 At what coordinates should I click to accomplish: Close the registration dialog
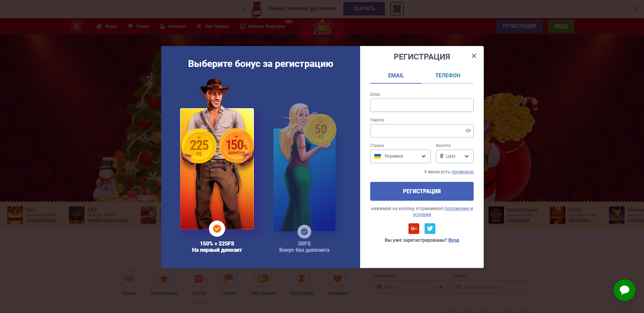(474, 56)
